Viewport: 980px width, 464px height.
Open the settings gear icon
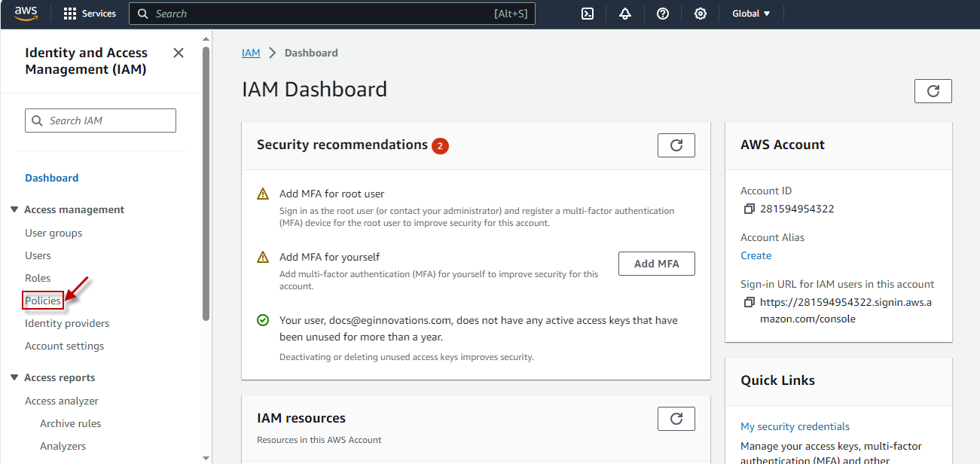point(701,14)
